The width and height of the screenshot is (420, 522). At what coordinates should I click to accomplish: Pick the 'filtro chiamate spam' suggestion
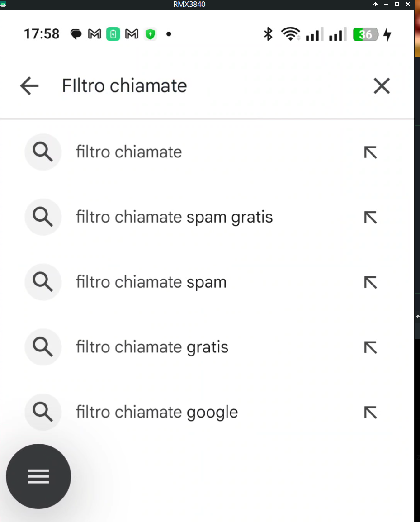(x=151, y=282)
